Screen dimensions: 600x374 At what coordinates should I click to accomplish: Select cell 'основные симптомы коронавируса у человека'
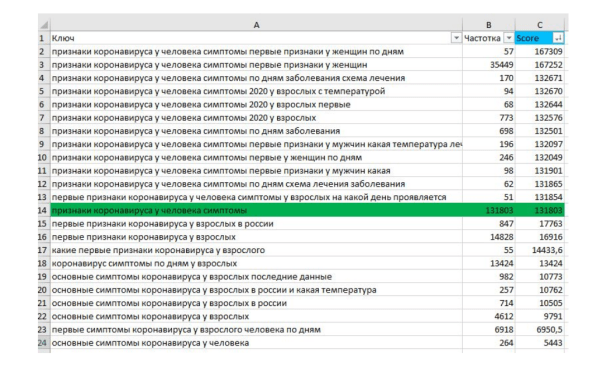click(256, 343)
